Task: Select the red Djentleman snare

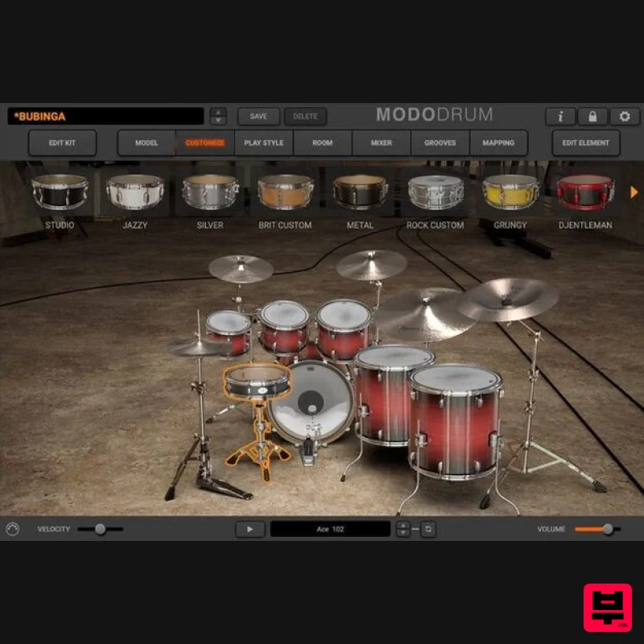Action: [x=586, y=192]
